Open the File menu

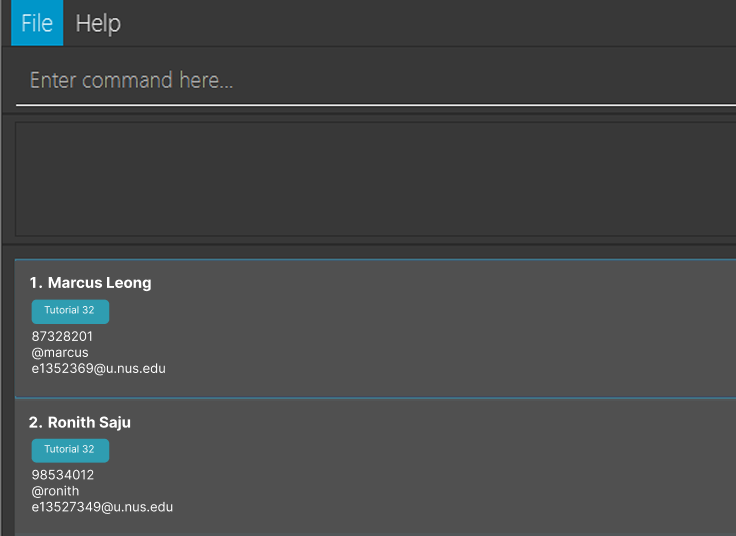37,23
